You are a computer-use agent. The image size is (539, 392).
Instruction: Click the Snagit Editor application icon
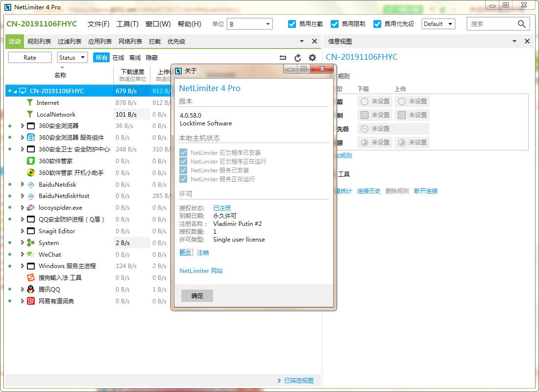click(31, 231)
